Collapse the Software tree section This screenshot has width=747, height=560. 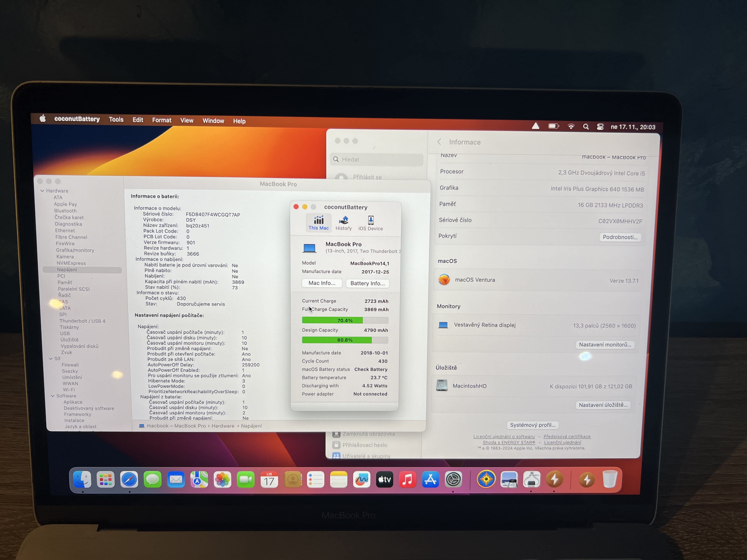53,396
